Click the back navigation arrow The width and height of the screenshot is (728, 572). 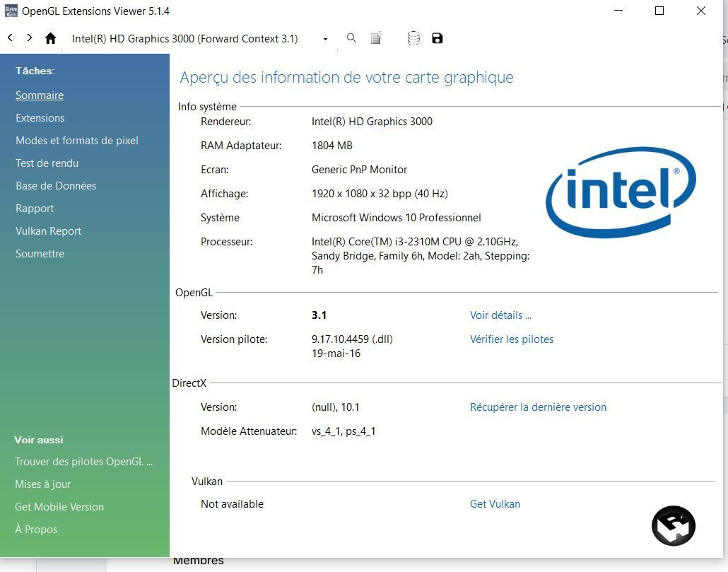[10, 38]
